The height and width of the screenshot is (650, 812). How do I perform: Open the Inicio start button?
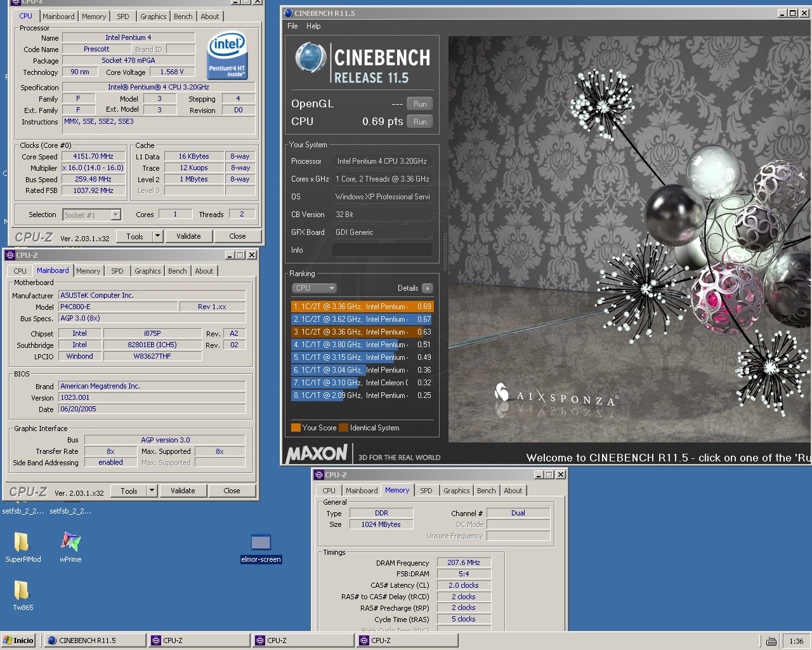coord(18,640)
